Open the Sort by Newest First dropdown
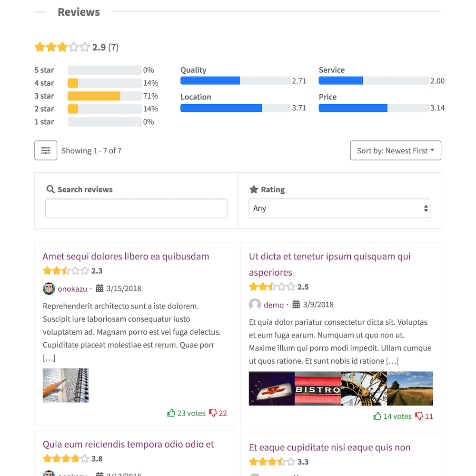The image size is (476, 476). tap(396, 150)
